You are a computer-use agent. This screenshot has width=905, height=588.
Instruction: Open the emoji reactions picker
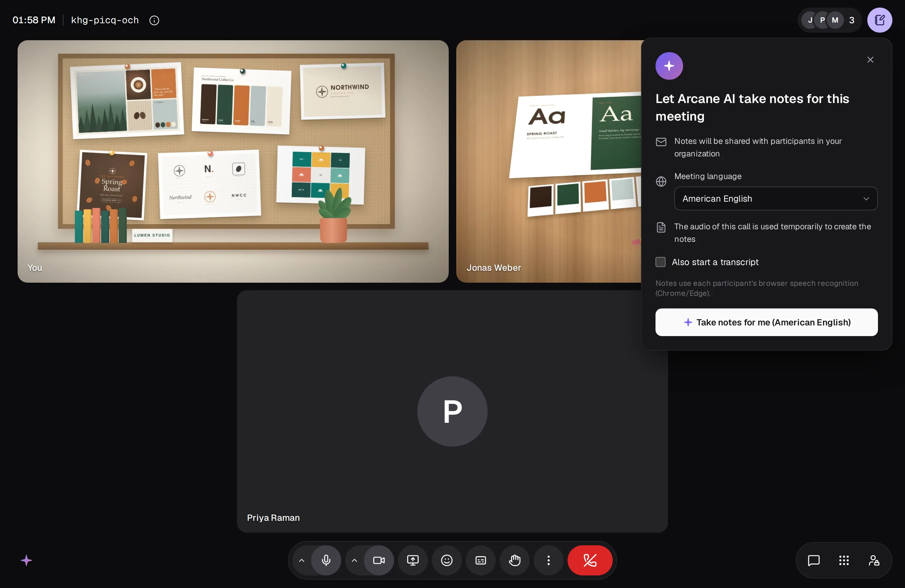(x=447, y=560)
